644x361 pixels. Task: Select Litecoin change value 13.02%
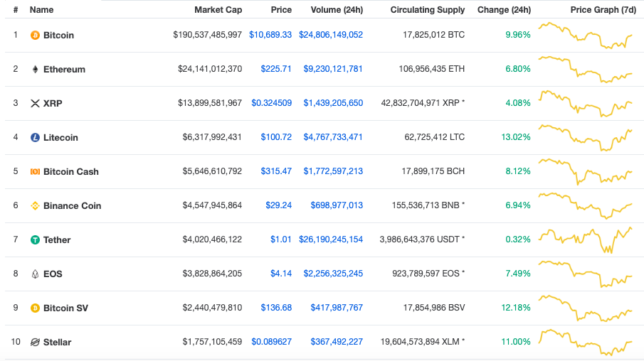pyautogui.click(x=516, y=137)
